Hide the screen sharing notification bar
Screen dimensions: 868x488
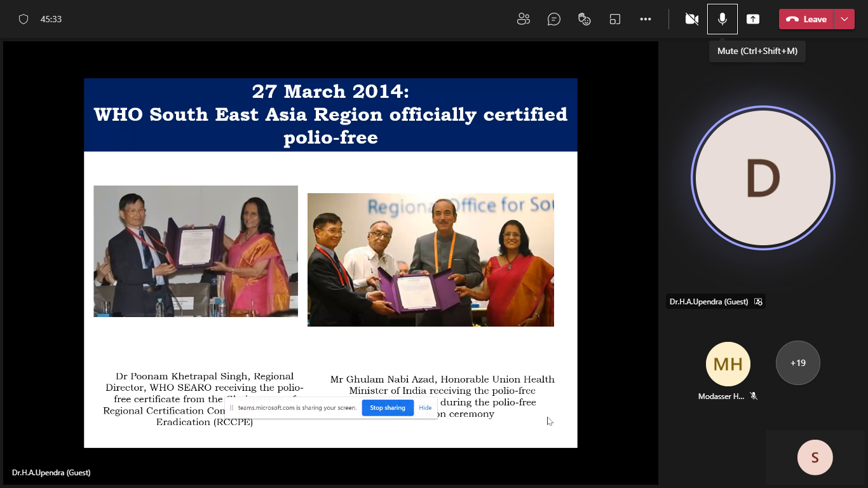[425, 408]
